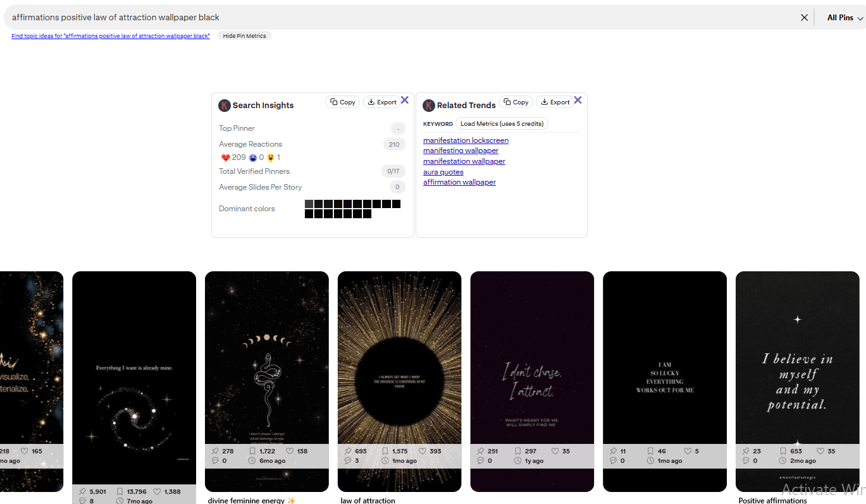Export the Related Trends keywords
The width and height of the screenshot is (866, 504).
(555, 102)
